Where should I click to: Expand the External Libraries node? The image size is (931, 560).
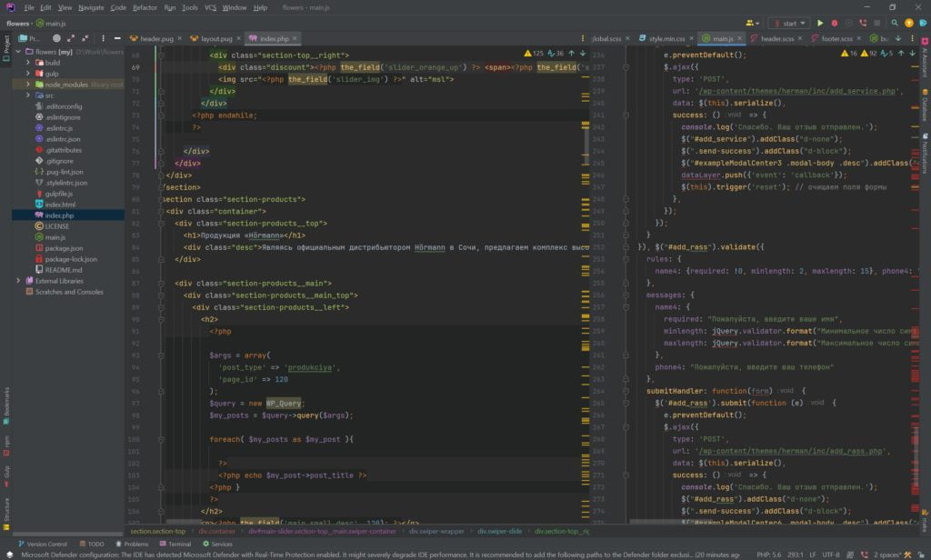coord(17,281)
